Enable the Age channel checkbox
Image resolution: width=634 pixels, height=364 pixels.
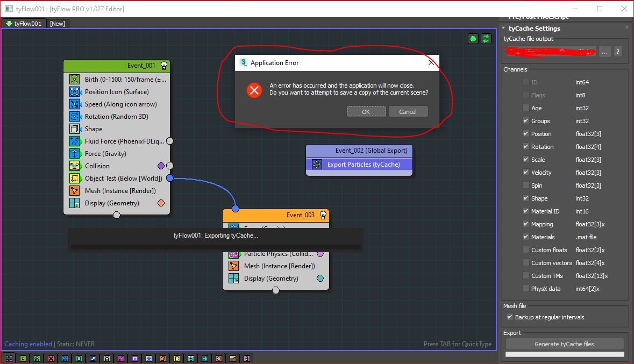point(526,108)
